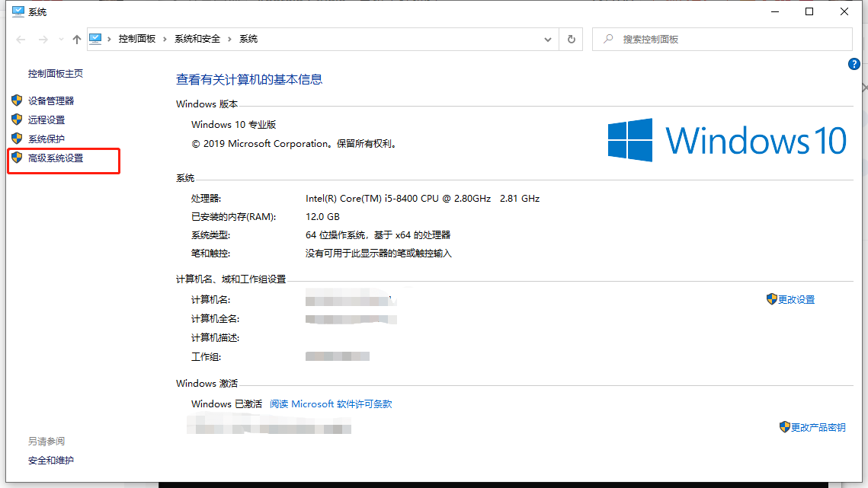868x488 pixels.
Task: Open 高级系统设置 link
Action: point(56,158)
